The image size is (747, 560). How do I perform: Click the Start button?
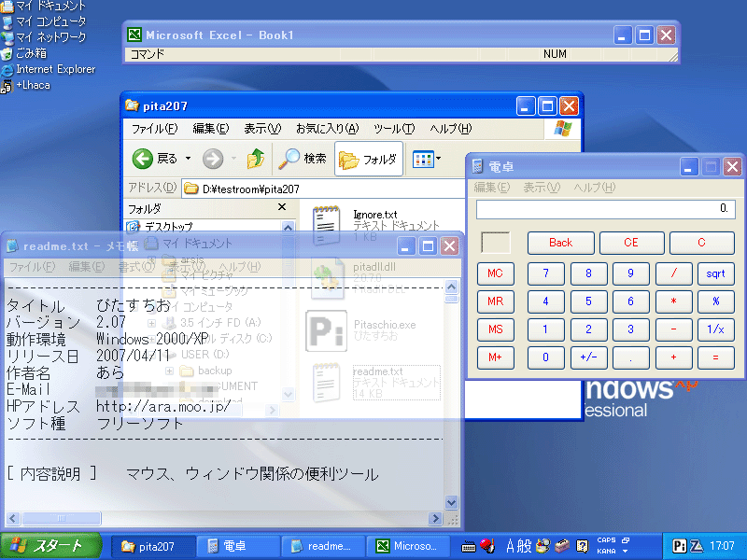click(51, 546)
